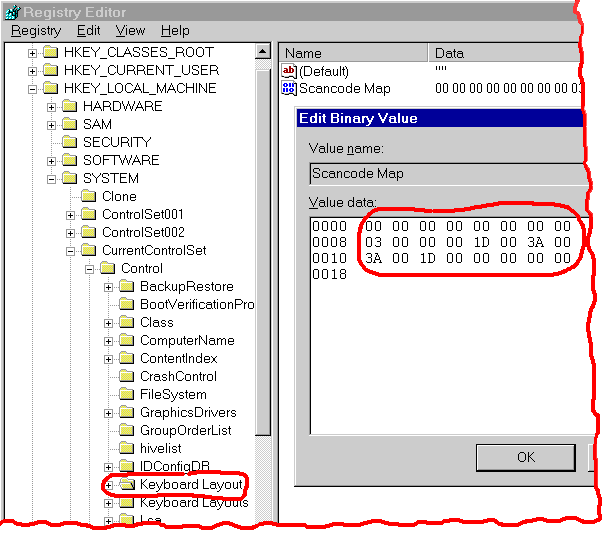Click the GroupOrderList folder icon
This screenshot has height=533, width=608.
click(127, 431)
